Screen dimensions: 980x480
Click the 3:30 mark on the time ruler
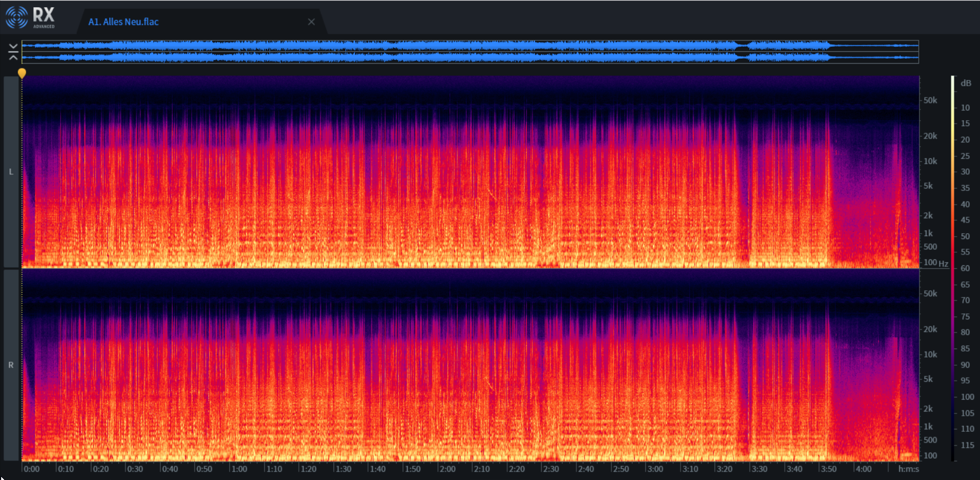(759, 469)
